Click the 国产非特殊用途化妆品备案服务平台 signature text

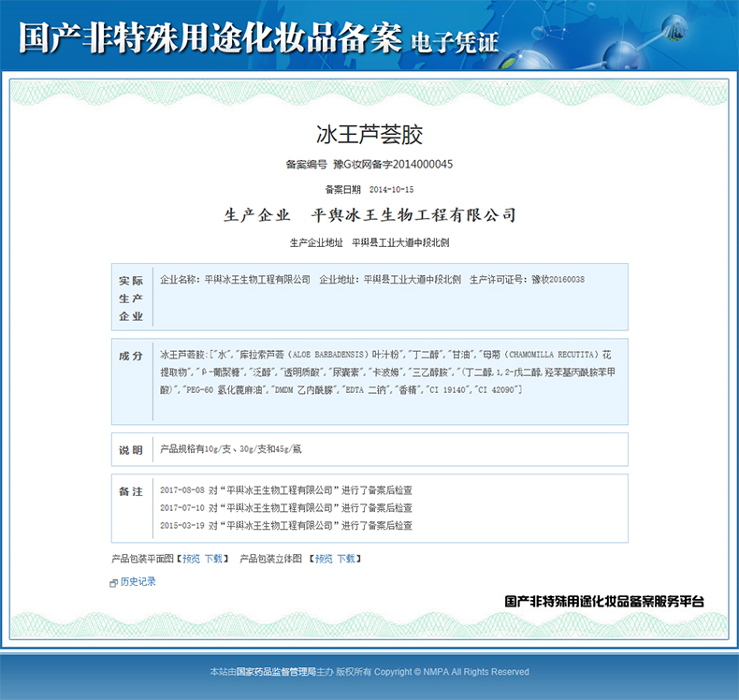604,602
